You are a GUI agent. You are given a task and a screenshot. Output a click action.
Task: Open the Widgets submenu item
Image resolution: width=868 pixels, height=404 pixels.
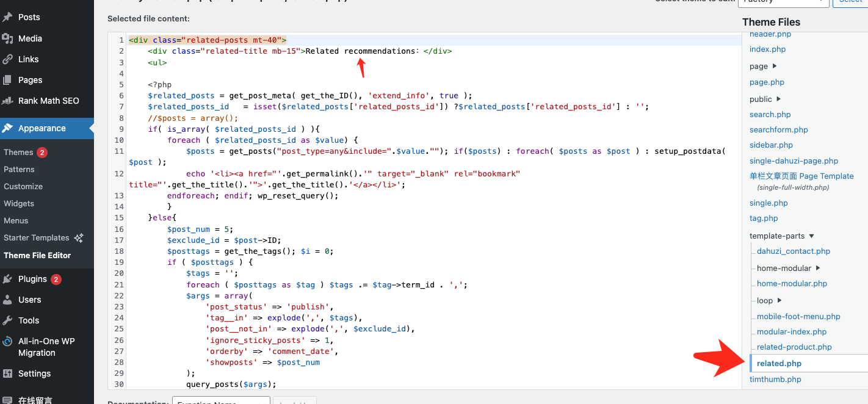[19, 203]
